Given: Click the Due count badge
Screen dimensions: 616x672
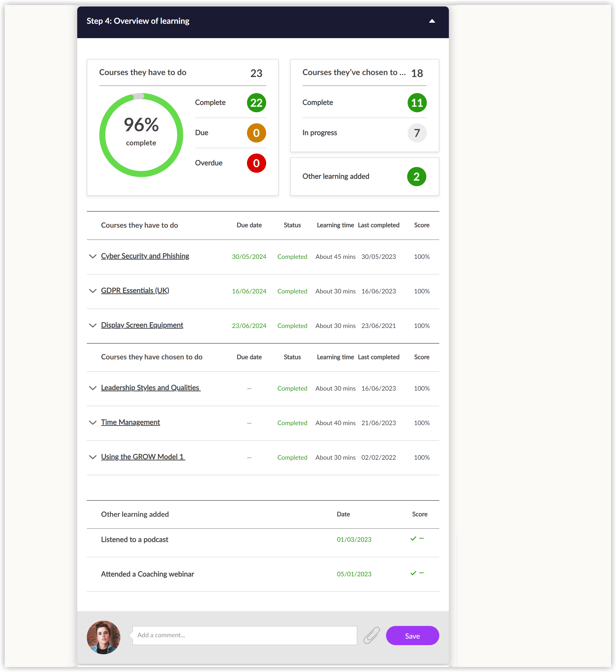Looking at the screenshot, I should tap(256, 133).
